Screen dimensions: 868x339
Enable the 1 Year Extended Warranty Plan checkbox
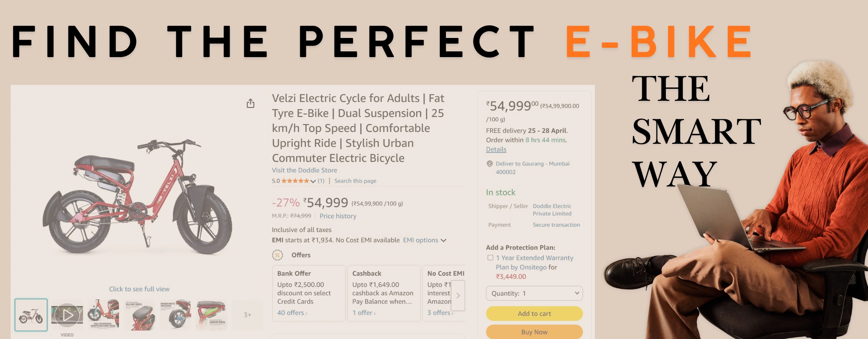tap(490, 258)
